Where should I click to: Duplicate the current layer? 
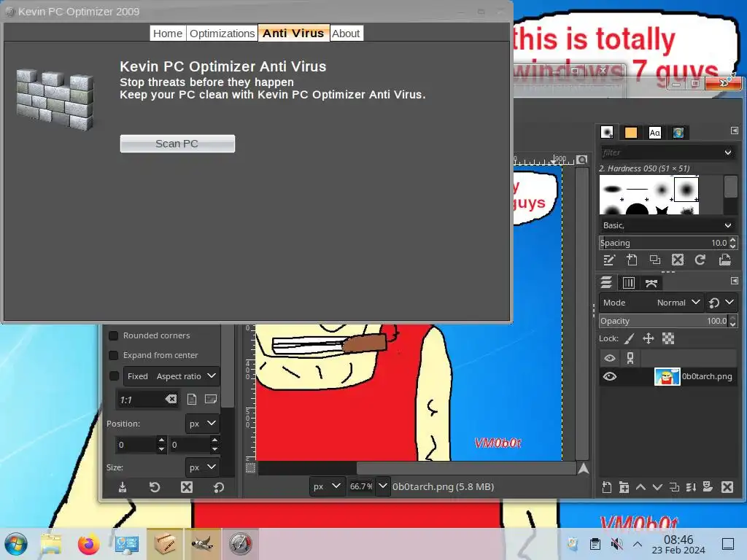pyautogui.click(x=674, y=487)
